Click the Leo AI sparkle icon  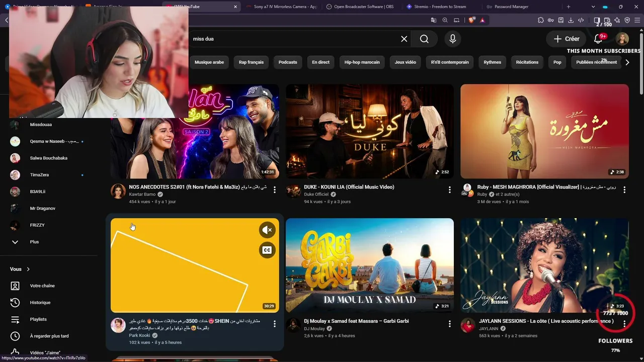[x=617, y=20]
